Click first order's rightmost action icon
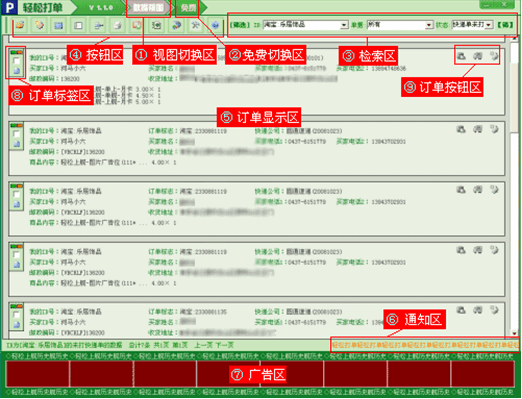 coord(494,56)
